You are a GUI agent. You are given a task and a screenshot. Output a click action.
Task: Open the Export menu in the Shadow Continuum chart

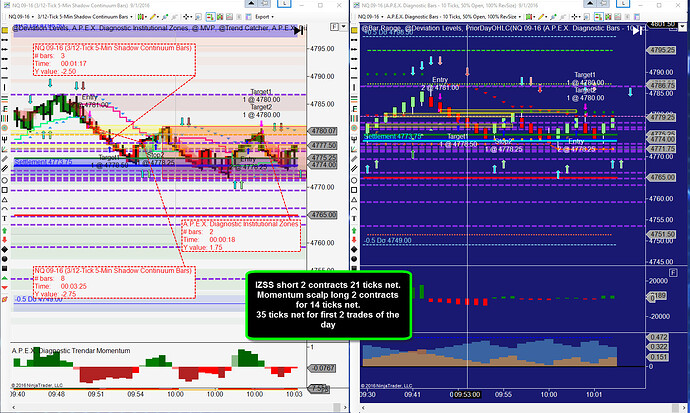[x=264, y=17]
